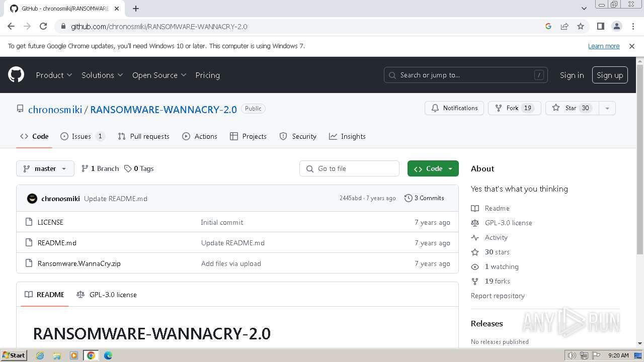Open README.md file
Image resolution: width=644 pixels, height=362 pixels.
[57, 243]
